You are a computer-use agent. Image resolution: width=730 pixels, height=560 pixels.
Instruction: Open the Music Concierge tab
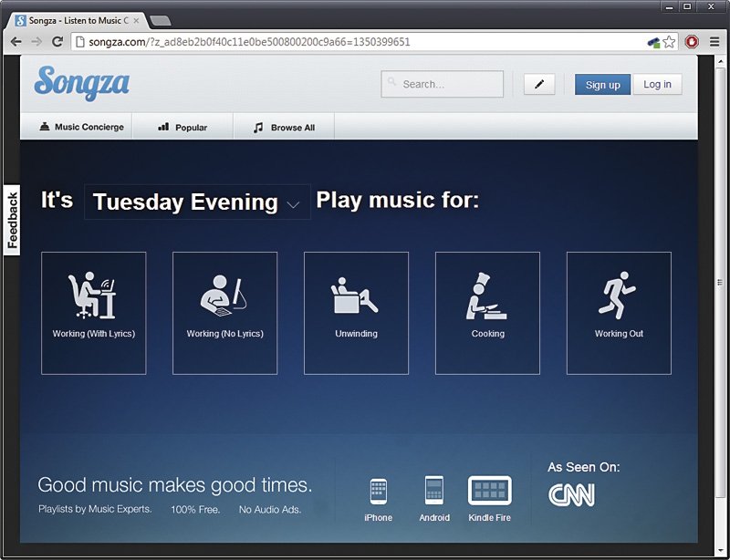[81, 127]
